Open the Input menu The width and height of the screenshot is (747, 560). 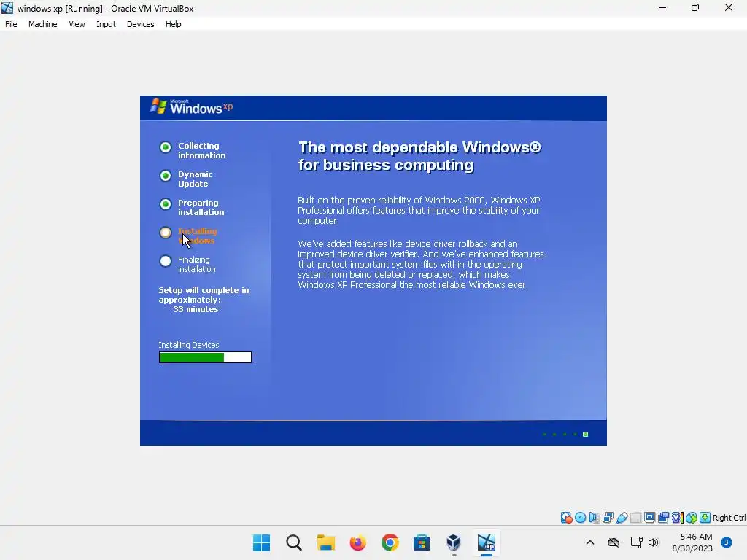[106, 24]
